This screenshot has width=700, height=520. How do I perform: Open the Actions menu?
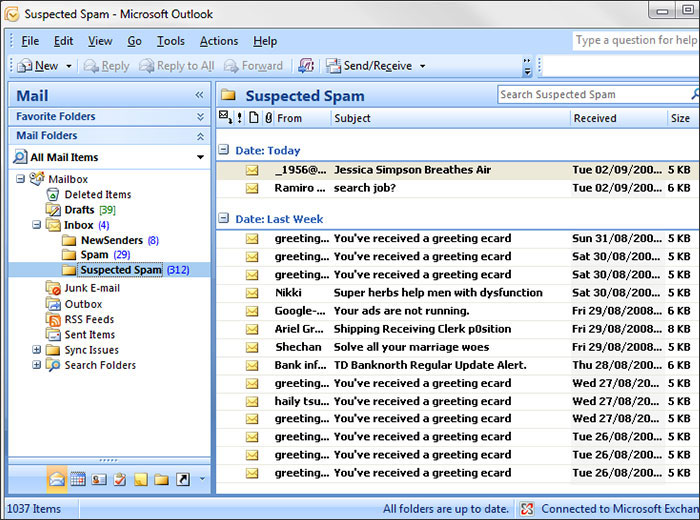(219, 41)
